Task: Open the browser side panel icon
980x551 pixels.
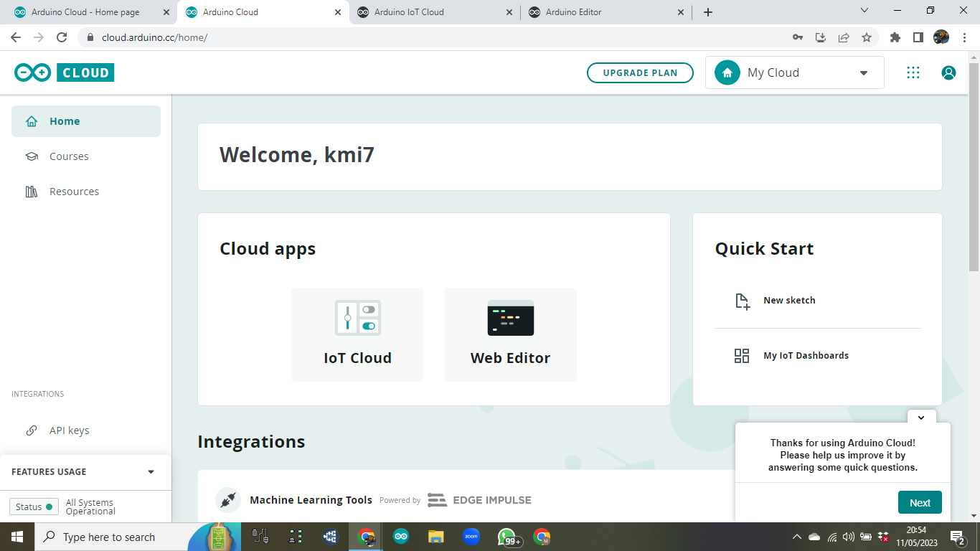Action: 918,37
